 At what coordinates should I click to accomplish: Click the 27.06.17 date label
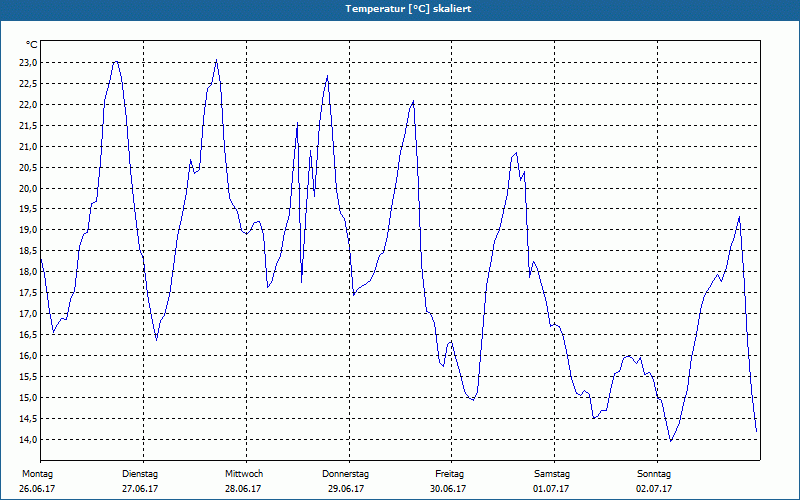pos(140,489)
